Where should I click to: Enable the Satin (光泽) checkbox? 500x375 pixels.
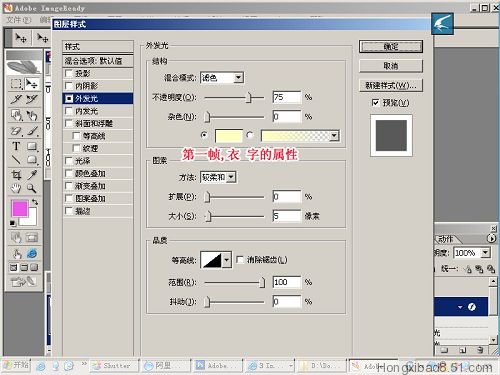(69, 161)
